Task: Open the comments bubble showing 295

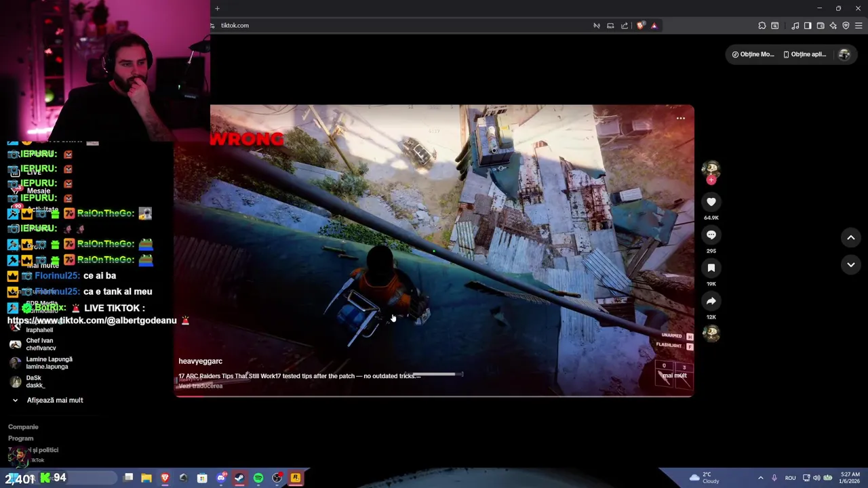Action: click(x=711, y=235)
